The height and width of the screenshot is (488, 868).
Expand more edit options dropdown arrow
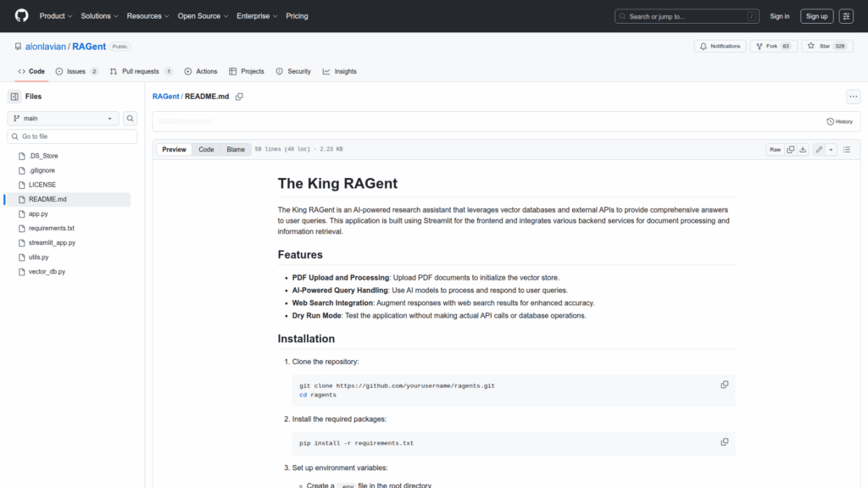point(832,149)
